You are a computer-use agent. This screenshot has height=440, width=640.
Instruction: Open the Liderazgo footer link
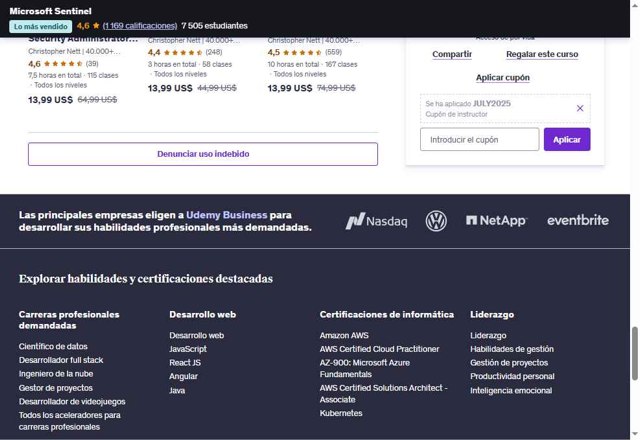[488, 336]
